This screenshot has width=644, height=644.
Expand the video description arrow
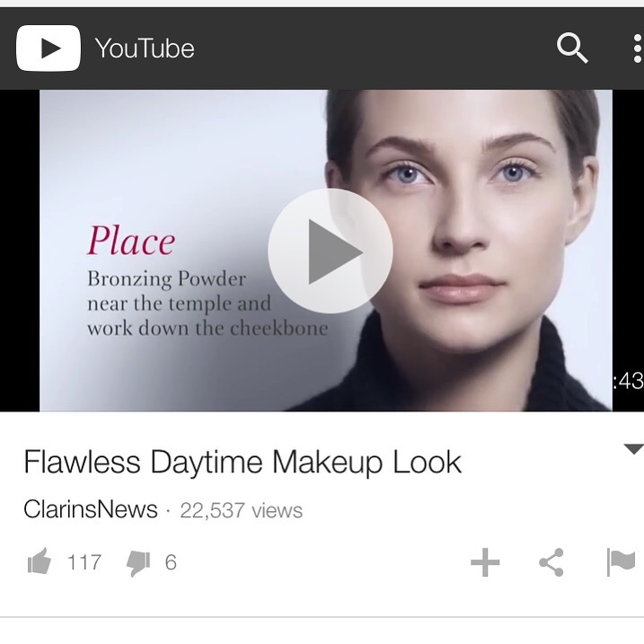click(634, 449)
